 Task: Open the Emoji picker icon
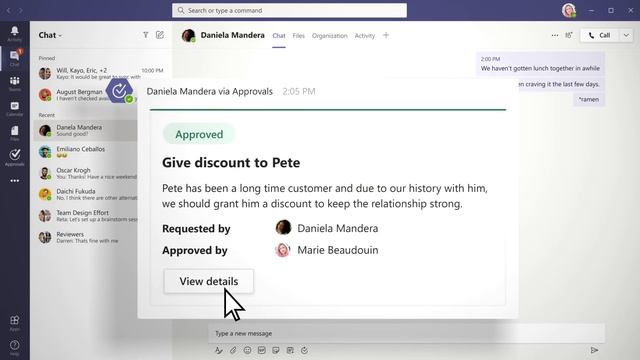(x=247, y=350)
